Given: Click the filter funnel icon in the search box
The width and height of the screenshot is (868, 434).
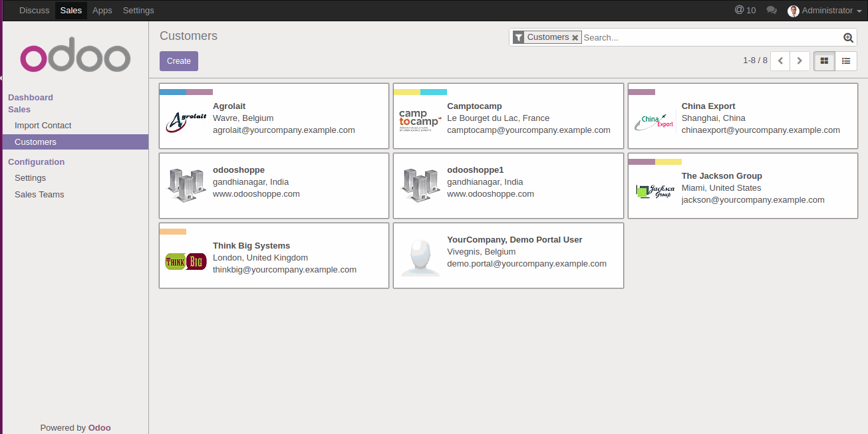Looking at the screenshot, I should pos(519,38).
